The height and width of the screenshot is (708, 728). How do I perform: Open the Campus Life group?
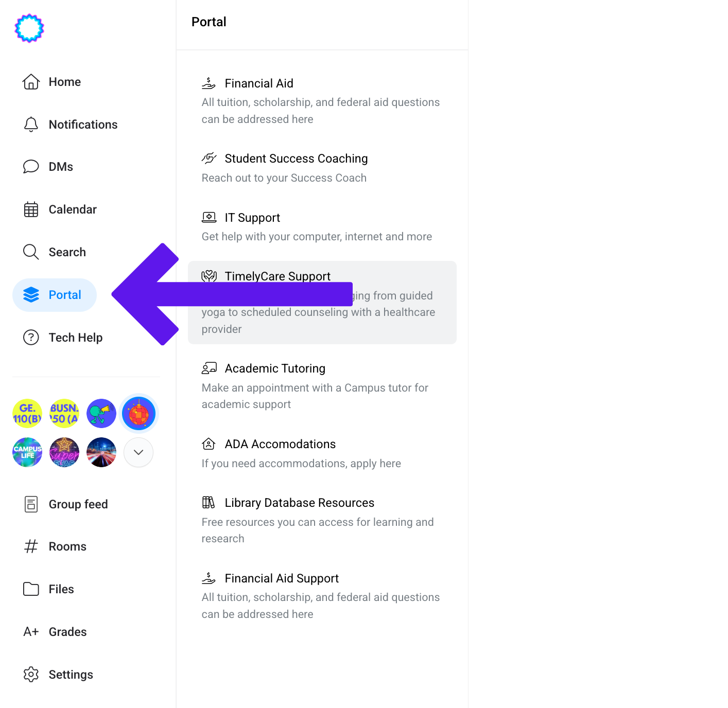tap(27, 452)
